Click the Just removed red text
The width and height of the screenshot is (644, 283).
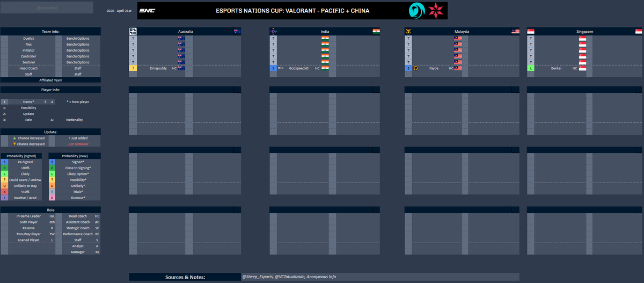click(x=78, y=144)
